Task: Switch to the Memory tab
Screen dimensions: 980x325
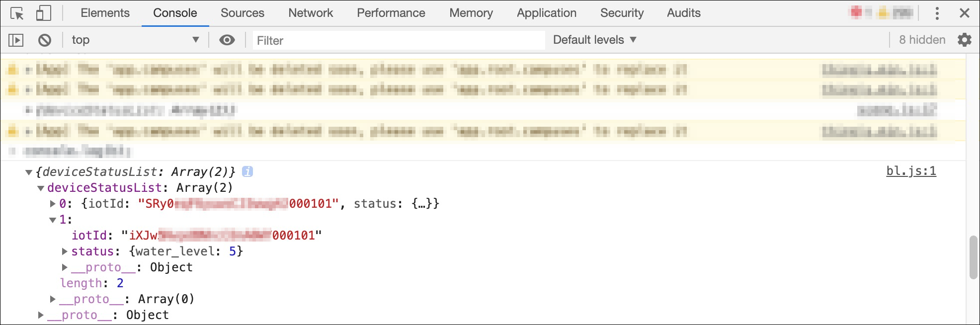Action: coord(471,13)
